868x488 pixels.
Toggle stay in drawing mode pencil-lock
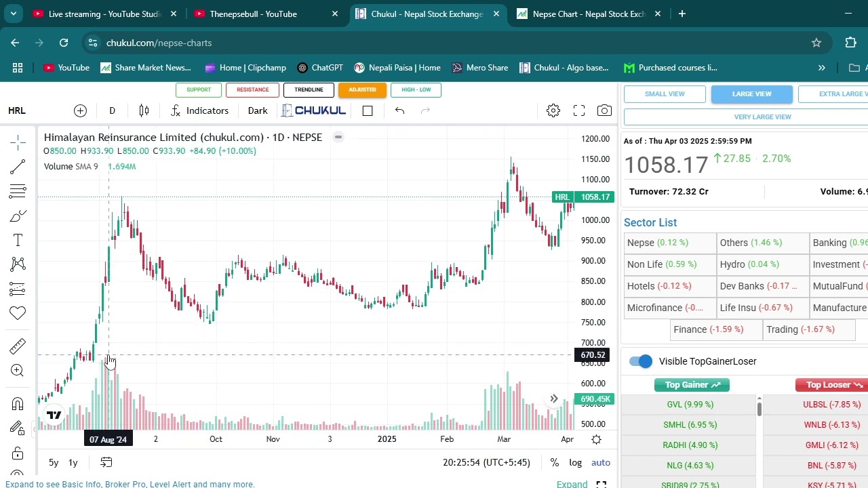click(x=18, y=428)
